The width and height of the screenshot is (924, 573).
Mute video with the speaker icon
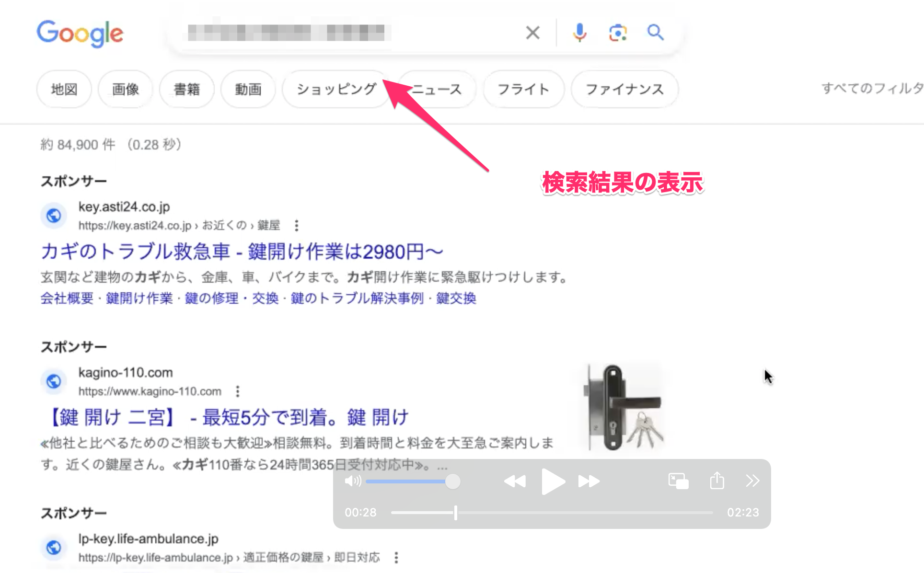tap(353, 481)
